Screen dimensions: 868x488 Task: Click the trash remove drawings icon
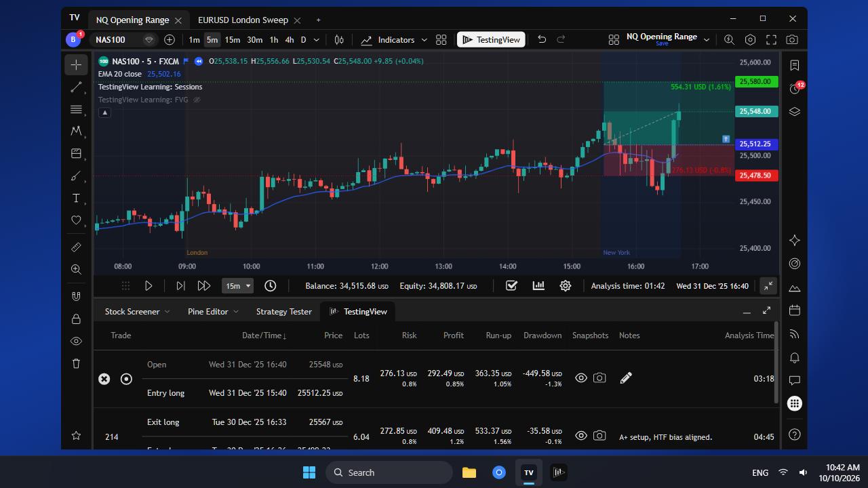(x=76, y=363)
